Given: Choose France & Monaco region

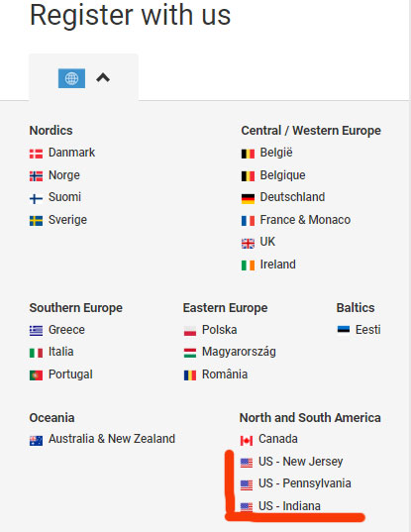Looking at the screenshot, I should [x=305, y=220].
